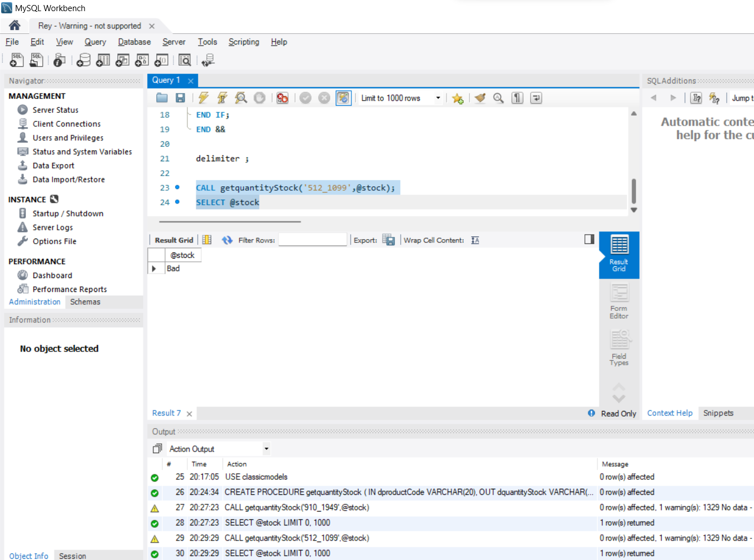Open inspector for selected object icon
This screenshot has height=560, width=754.
(59, 60)
